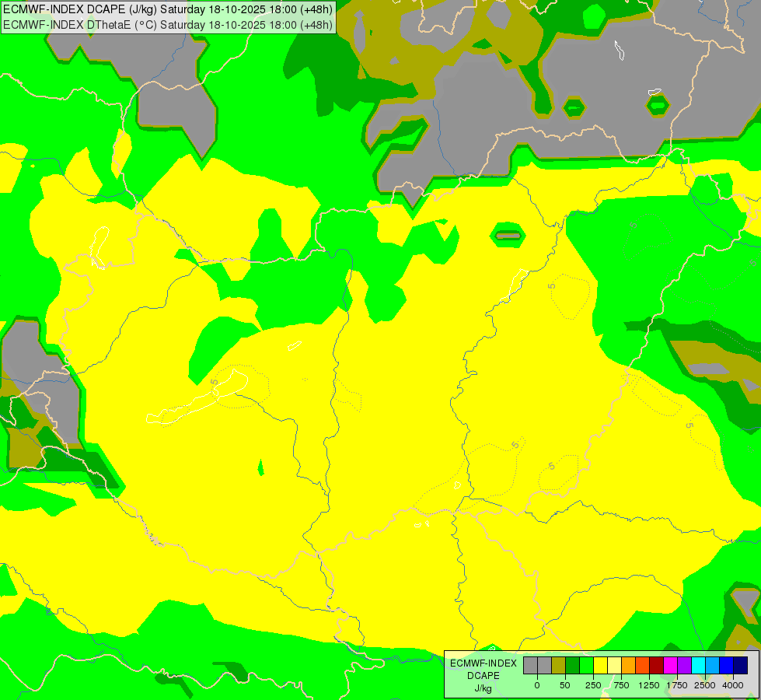Image resolution: width=761 pixels, height=700 pixels.
Task: Click the DThetaE (°C) title line
Action: point(168,24)
